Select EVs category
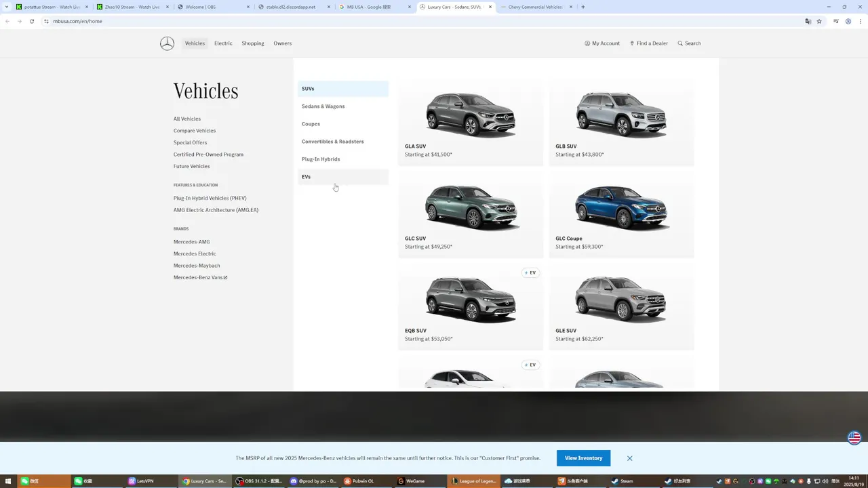 click(343, 177)
